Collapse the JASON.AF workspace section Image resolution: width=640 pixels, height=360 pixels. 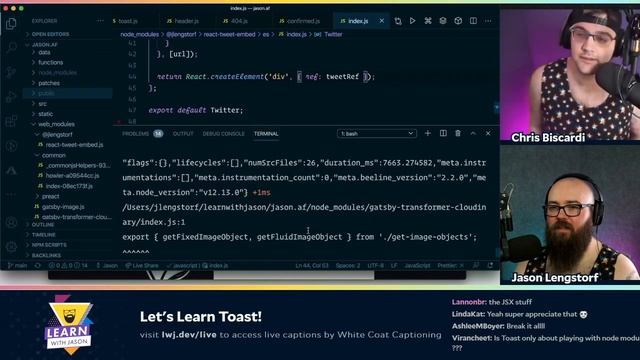[44, 44]
